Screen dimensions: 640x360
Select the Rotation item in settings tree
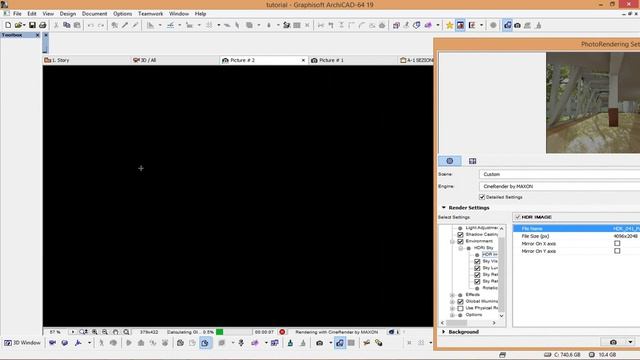click(489, 288)
